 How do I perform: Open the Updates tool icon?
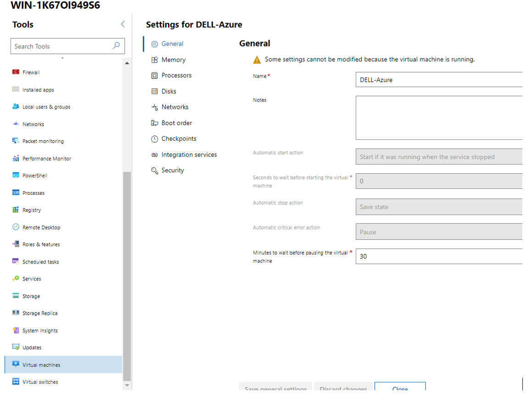click(16, 347)
